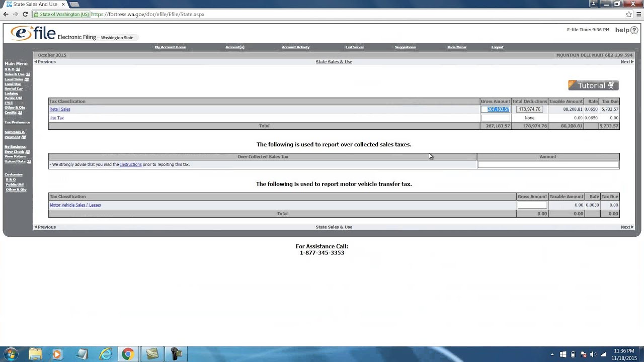This screenshot has width=644, height=362.
Task: Open Other & Qty under Customize
Action: 16,190
